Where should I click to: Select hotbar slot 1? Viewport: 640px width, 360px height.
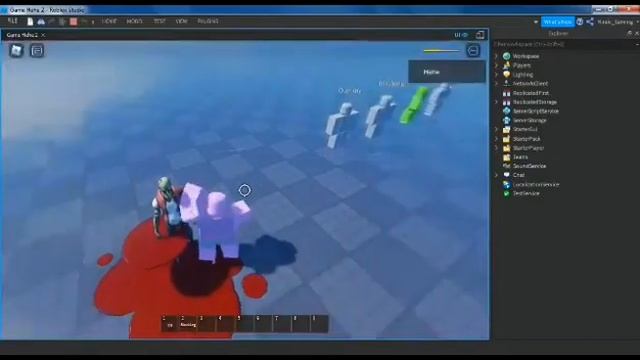[x=170, y=324]
